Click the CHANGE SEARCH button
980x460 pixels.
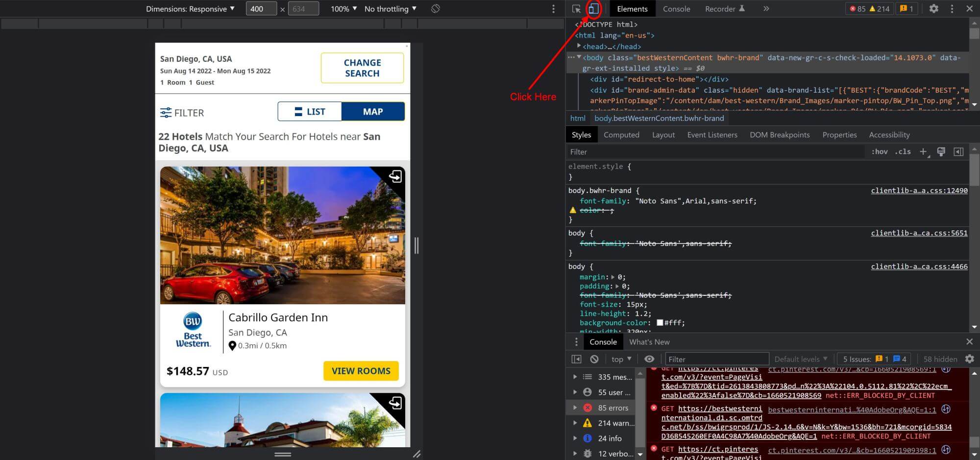(x=362, y=68)
